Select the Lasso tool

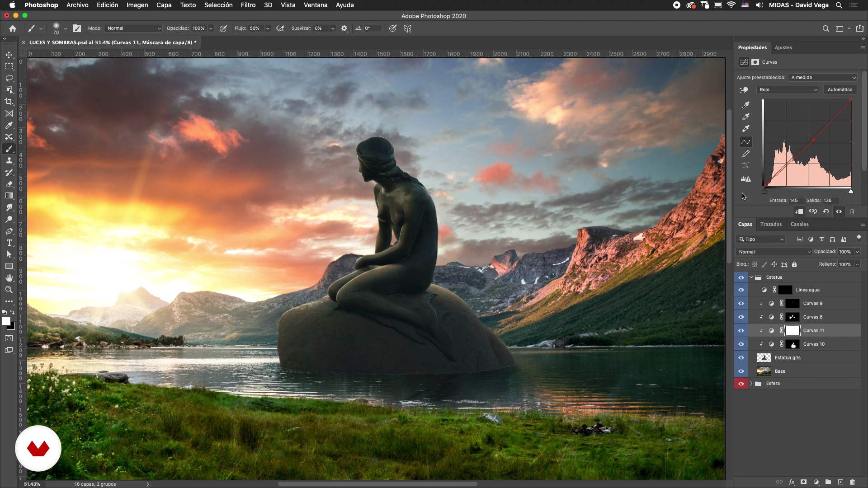coord(9,78)
